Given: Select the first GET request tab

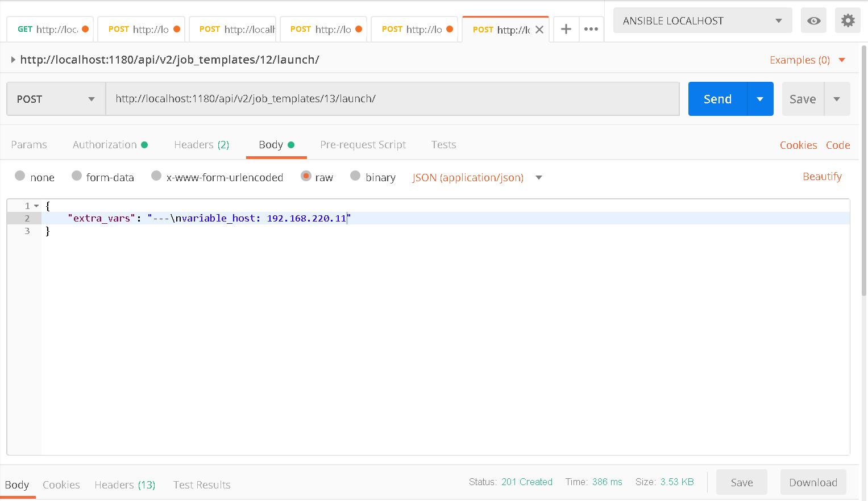Looking at the screenshot, I should tap(49, 29).
